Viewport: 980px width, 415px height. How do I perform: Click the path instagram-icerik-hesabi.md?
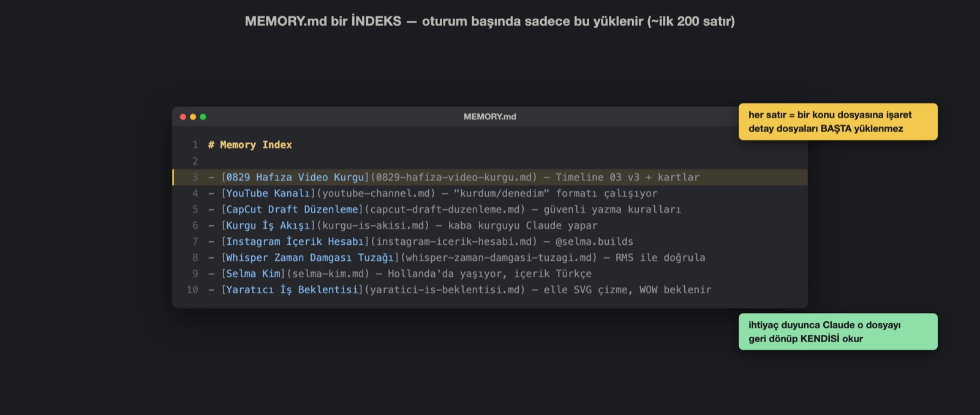coord(453,242)
